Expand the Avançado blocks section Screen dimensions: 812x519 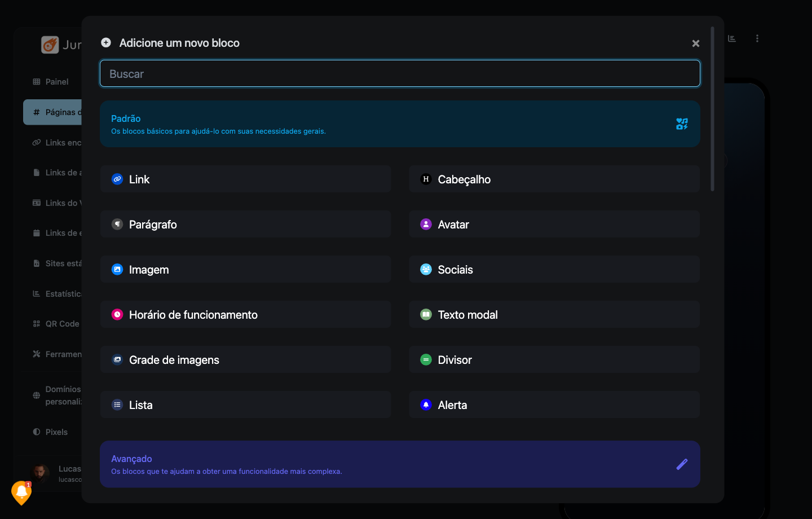click(x=400, y=464)
